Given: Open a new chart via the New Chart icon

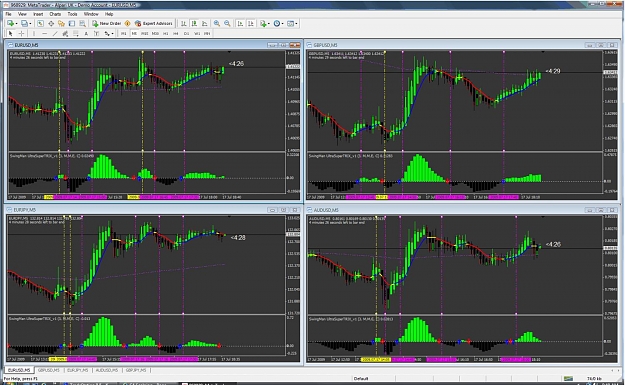Looking at the screenshot, I should (x=10, y=24).
